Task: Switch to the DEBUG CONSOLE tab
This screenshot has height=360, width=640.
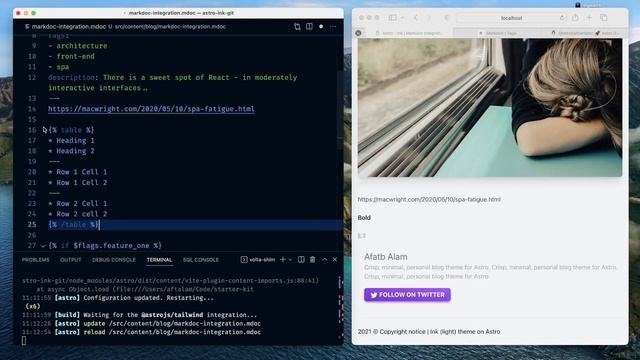Action: click(114, 260)
